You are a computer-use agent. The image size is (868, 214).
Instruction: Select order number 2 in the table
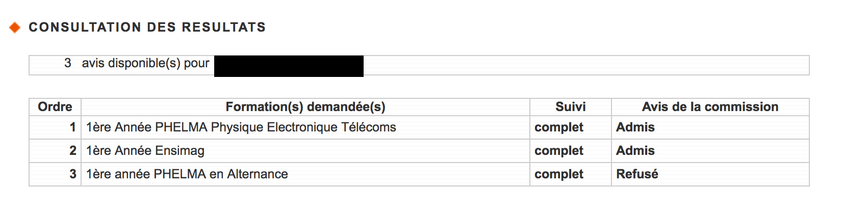point(73,151)
